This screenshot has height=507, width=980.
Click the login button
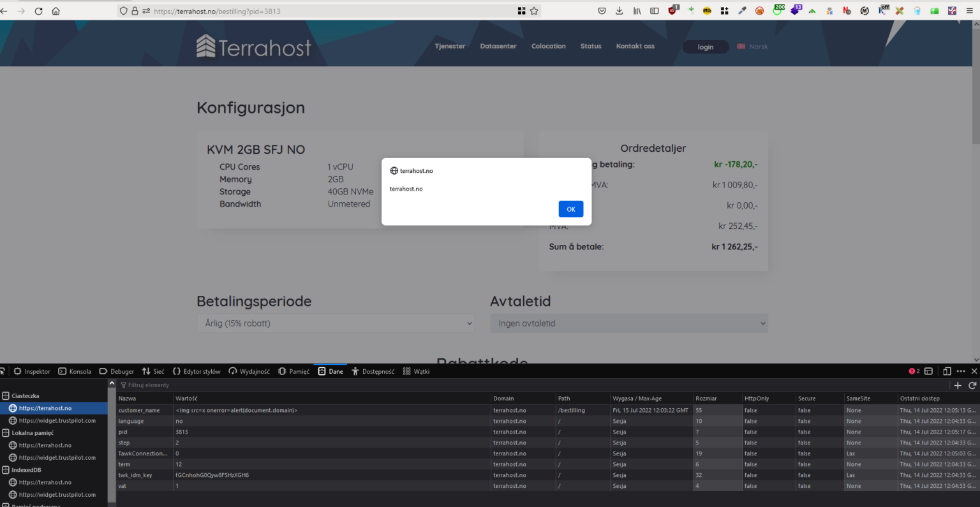pyautogui.click(x=705, y=47)
